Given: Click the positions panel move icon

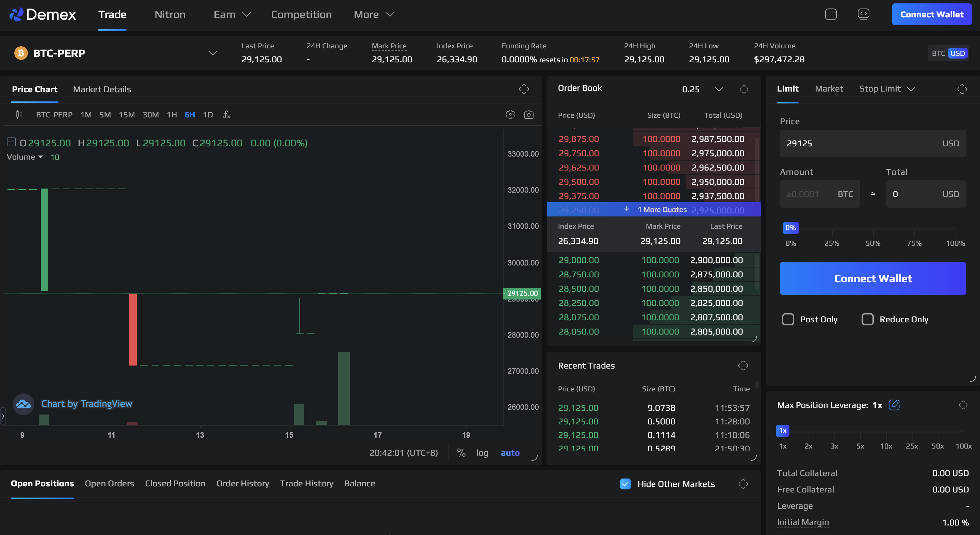Looking at the screenshot, I should coord(743,484).
